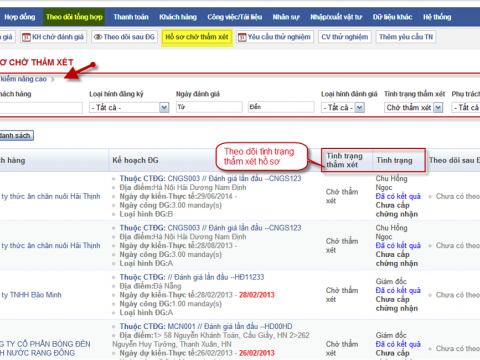Open Đã có kết quả for 28/08/2013 row
This screenshot has height=360, width=480.
point(398,246)
